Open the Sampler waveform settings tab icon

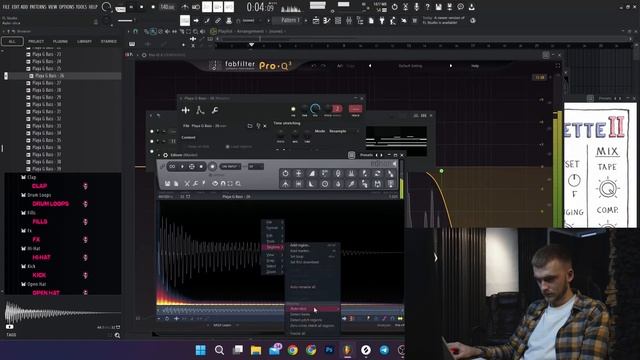186,110
